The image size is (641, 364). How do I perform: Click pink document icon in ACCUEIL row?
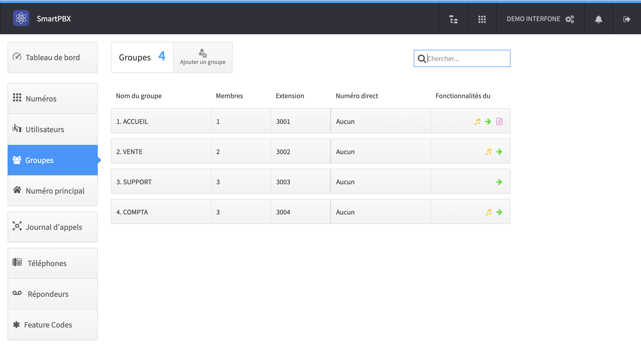[499, 122]
